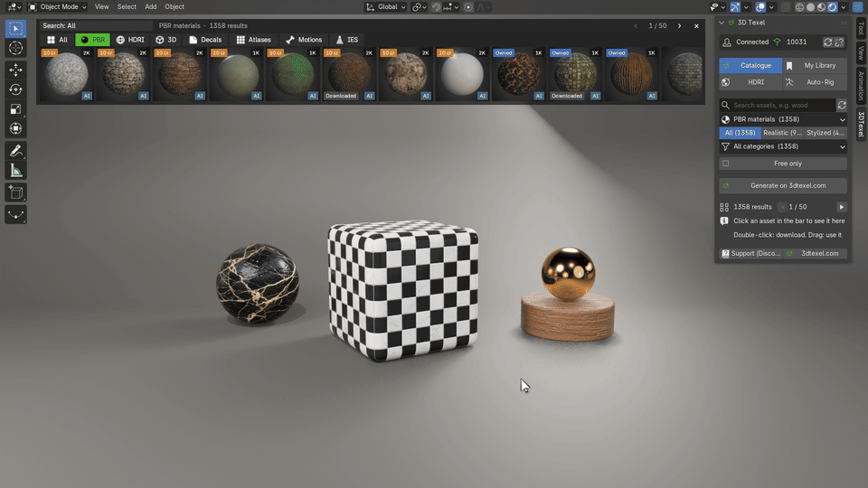Select the 3D Cursor tool
Screen dimensions: 868x488
coord(15,48)
